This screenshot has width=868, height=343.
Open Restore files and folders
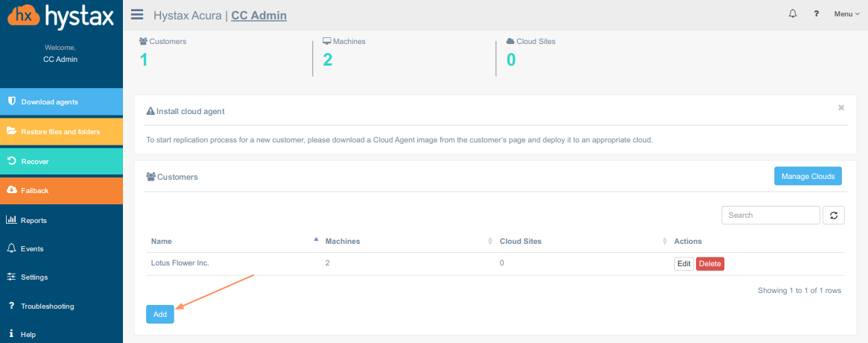pyautogui.click(x=61, y=132)
